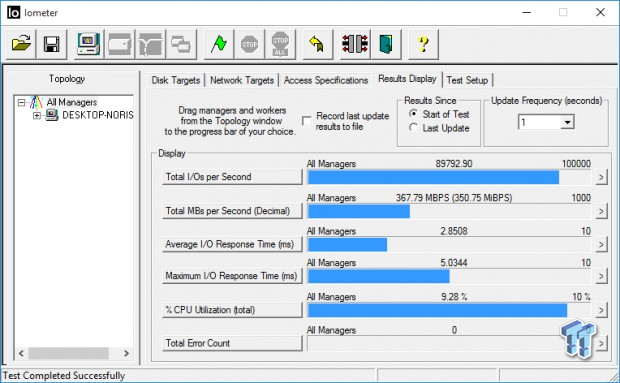Image resolution: width=620 pixels, height=383 pixels.
Task: Select DESKTOP-NORIS tree label
Action: pyautogui.click(x=97, y=115)
